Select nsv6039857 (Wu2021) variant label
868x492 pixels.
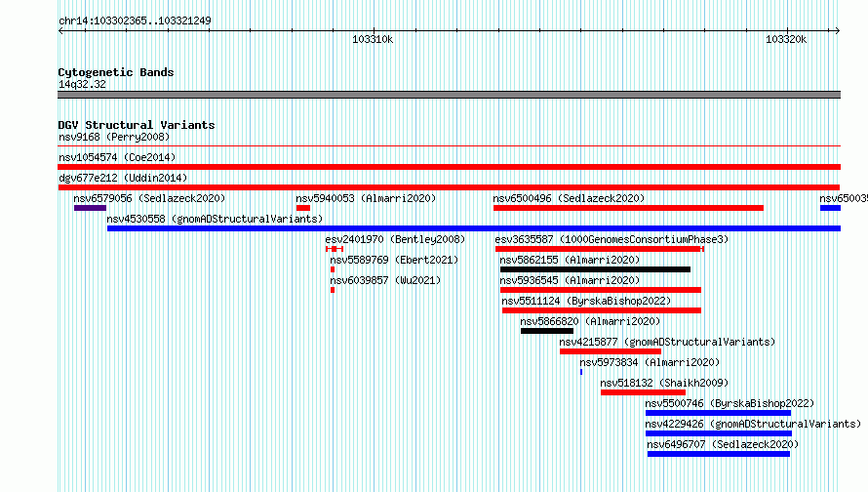coord(385,280)
